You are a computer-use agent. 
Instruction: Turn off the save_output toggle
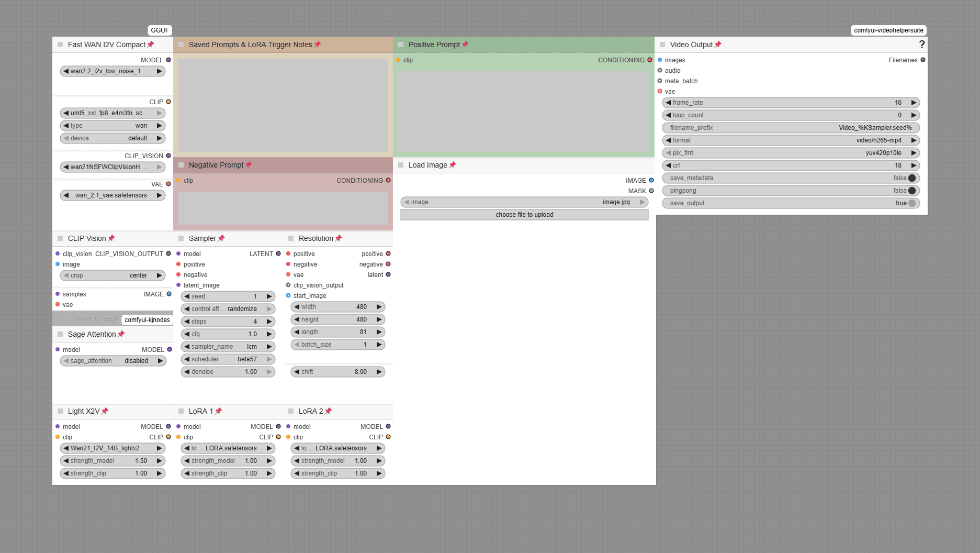[912, 203]
